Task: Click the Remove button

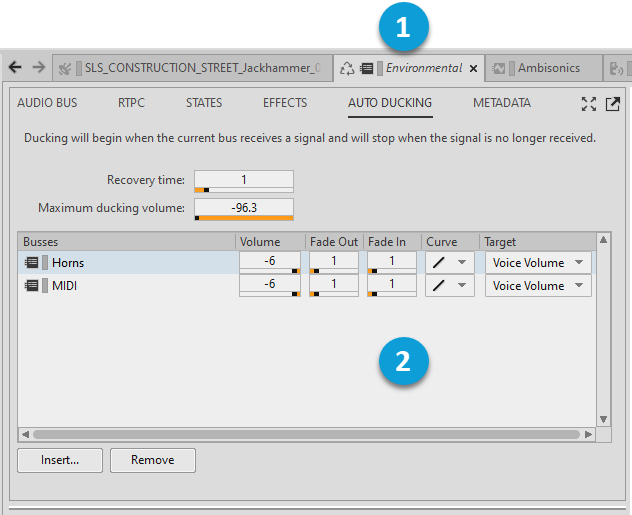Action: pyautogui.click(x=152, y=460)
